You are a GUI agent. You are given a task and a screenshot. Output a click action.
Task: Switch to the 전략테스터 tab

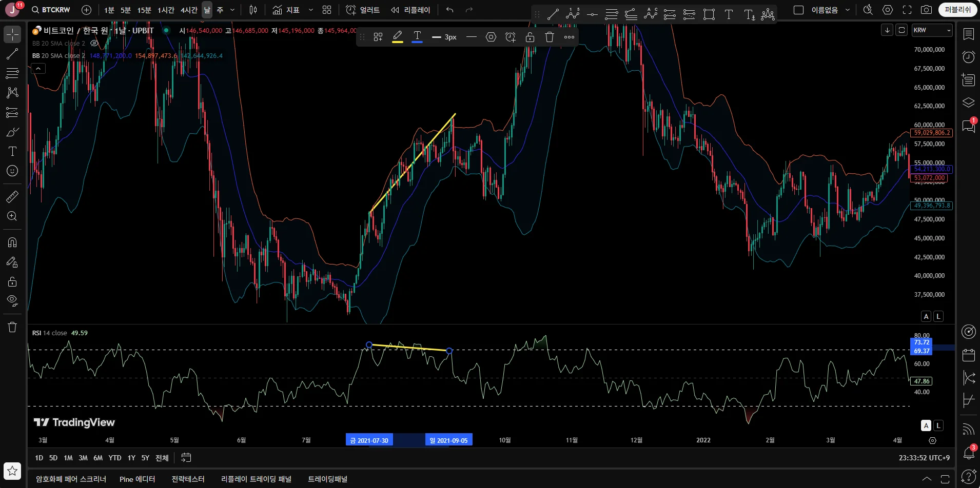pos(188,479)
